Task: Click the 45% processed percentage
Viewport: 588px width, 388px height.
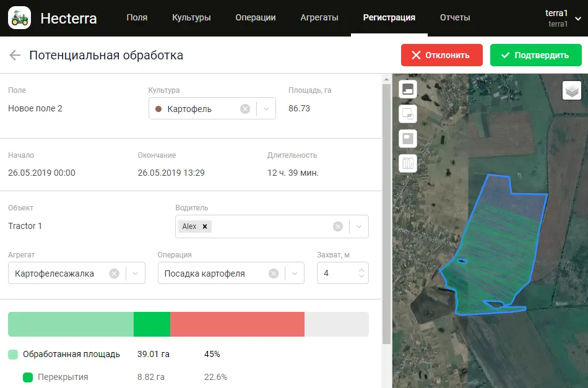Action: [212, 354]
